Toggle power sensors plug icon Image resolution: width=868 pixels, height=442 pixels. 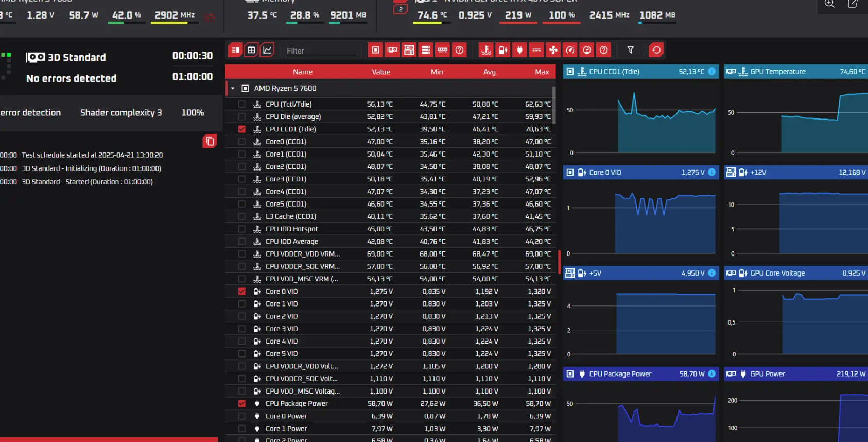coord(519,50)
